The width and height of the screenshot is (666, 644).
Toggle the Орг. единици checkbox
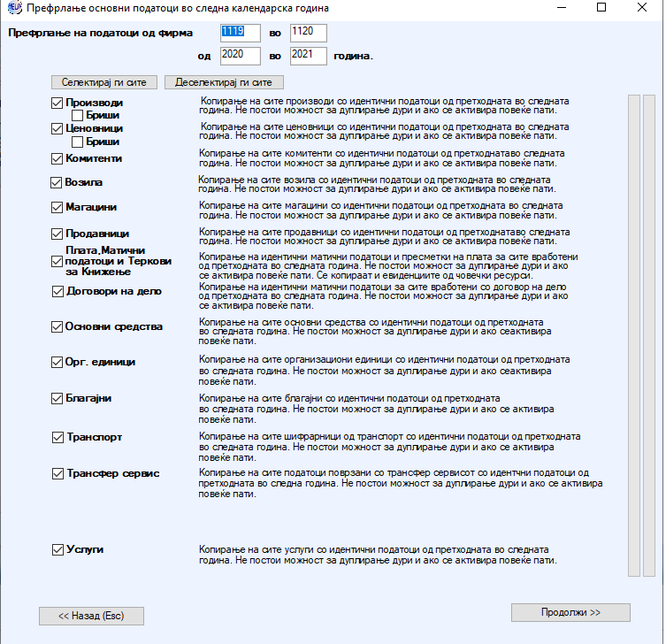(x=57, y=362)
